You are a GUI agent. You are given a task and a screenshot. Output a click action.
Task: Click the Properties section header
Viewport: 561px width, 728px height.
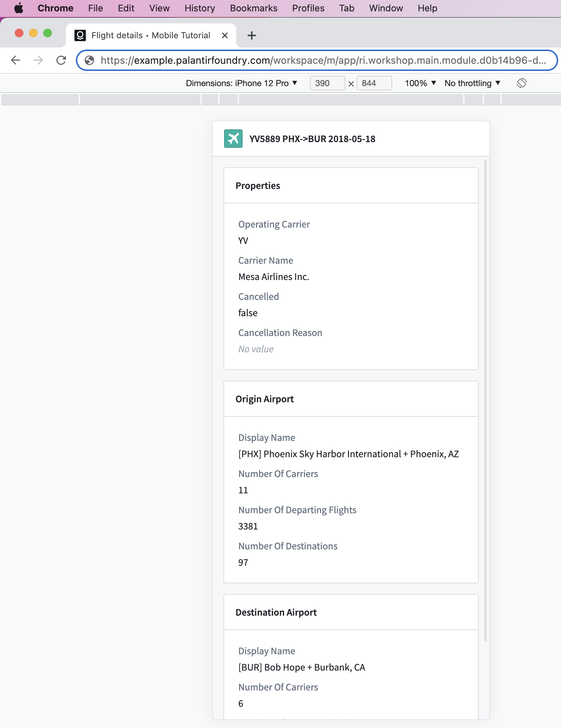pos(351,186)
